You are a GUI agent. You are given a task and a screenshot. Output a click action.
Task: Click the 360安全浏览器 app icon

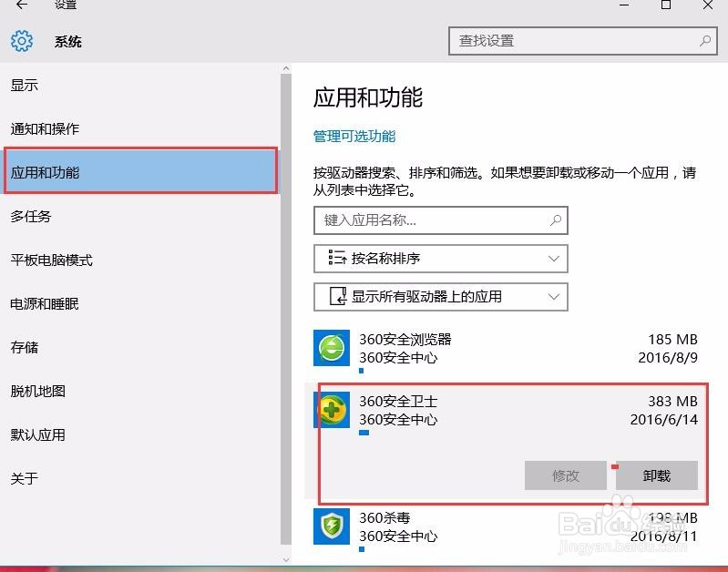(332, 348)
